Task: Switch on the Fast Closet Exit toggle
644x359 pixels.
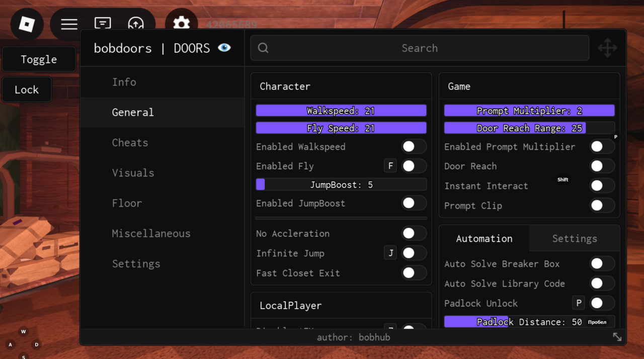Action: pyautogui.click(x=414, y=273)
